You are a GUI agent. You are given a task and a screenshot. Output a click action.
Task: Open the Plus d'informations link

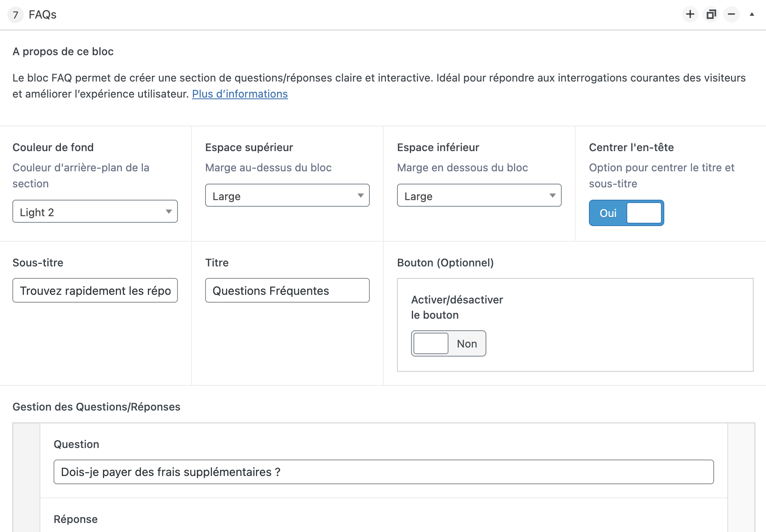pos(240,94)
